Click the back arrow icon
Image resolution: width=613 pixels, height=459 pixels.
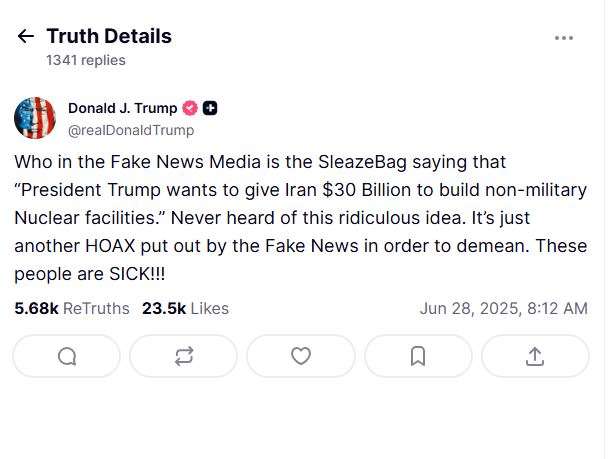26,37
